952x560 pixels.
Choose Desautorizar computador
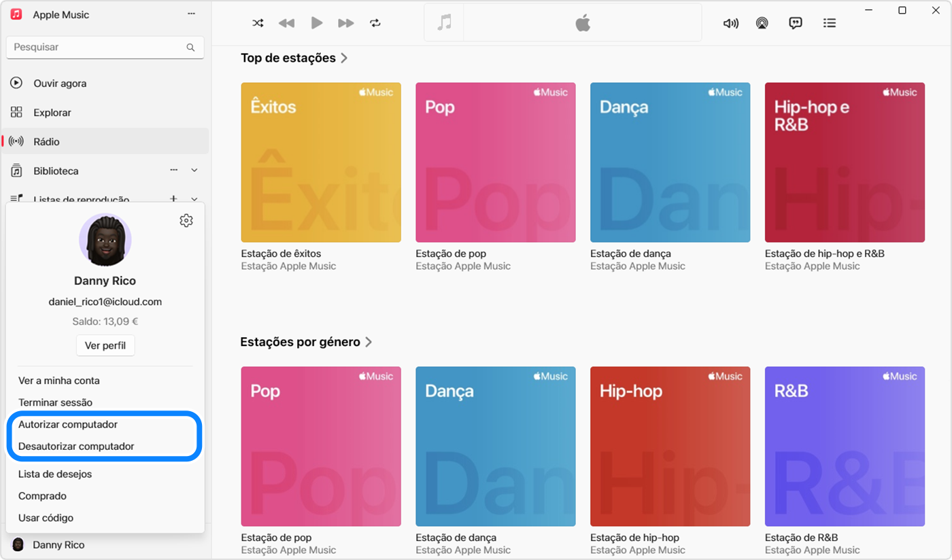click(x=76, y=447)
